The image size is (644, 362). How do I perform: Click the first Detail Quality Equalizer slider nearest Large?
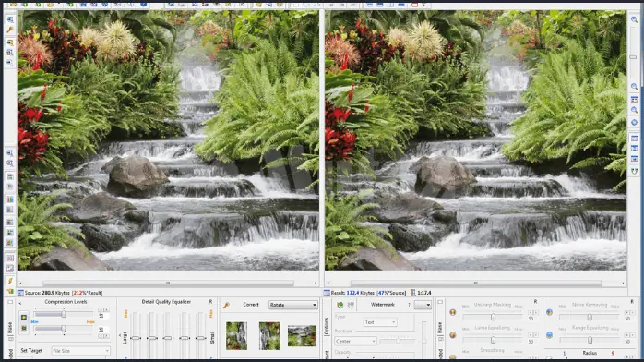136,338
